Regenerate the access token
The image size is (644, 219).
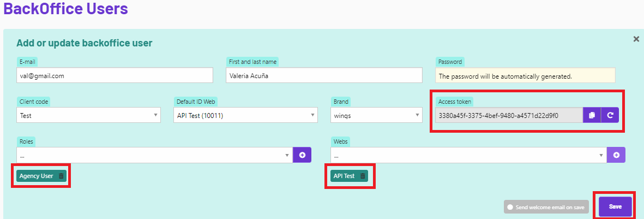(x=610, y=115)
